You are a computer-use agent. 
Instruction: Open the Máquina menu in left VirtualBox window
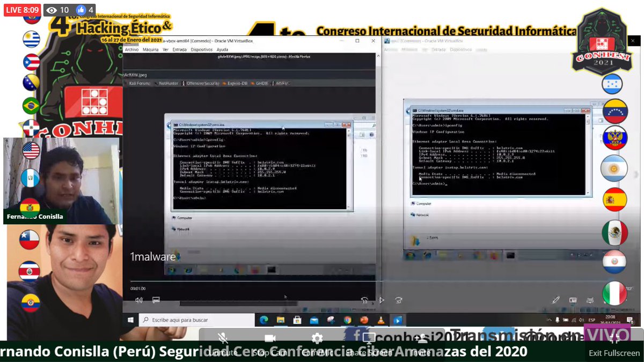[x=150, y=49]
